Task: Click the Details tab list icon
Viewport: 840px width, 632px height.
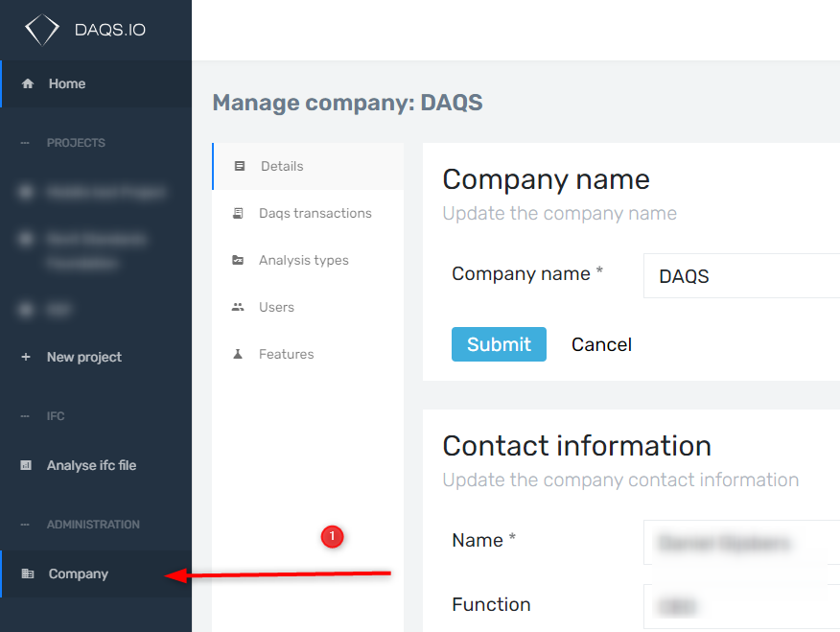Action: pyautogui.click(x=240, y=166)
